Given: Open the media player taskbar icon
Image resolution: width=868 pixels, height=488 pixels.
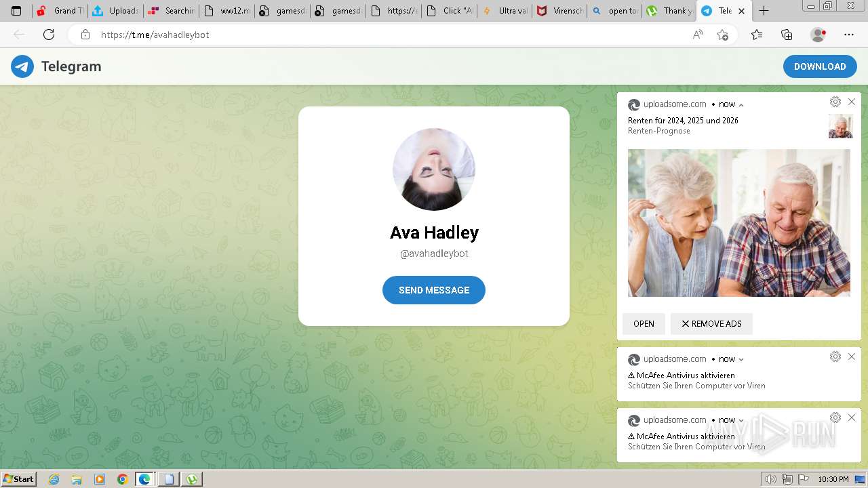Looking at the screenshot, I should pos(100,479).
